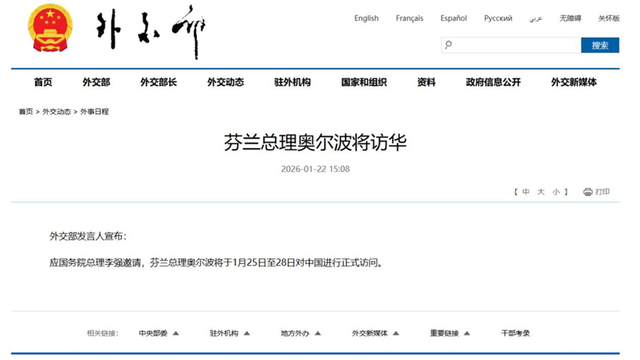
Task: Switch language to Español
Action: pos(453,18)
